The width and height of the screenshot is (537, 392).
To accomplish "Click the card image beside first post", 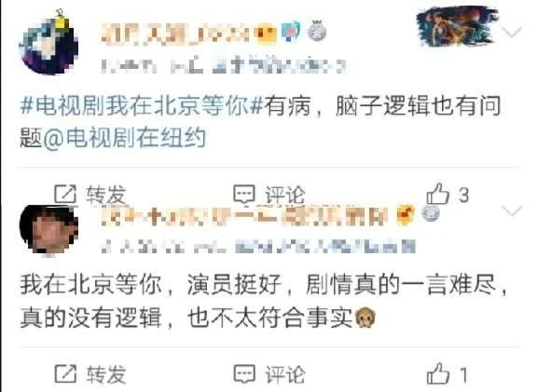I will click(x=458, y=26).
